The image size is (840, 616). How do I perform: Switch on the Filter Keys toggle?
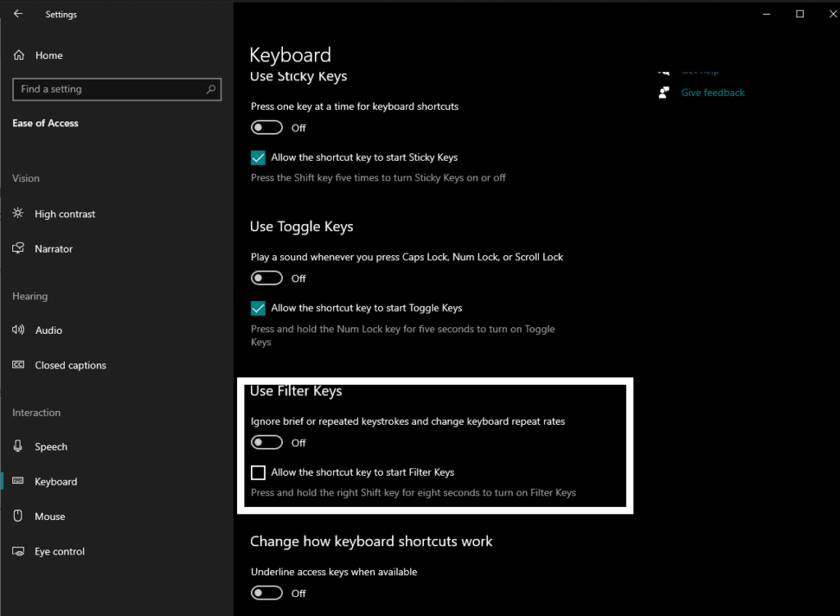[x=267, y=443]
